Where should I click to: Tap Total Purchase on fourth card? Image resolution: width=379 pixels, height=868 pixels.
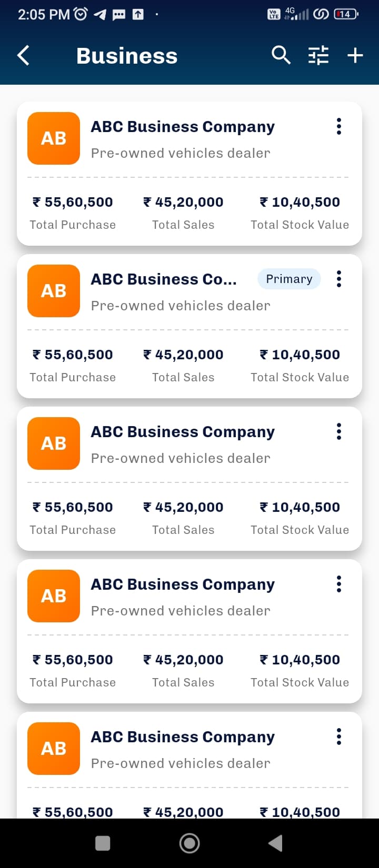click(x=73, y=682)
